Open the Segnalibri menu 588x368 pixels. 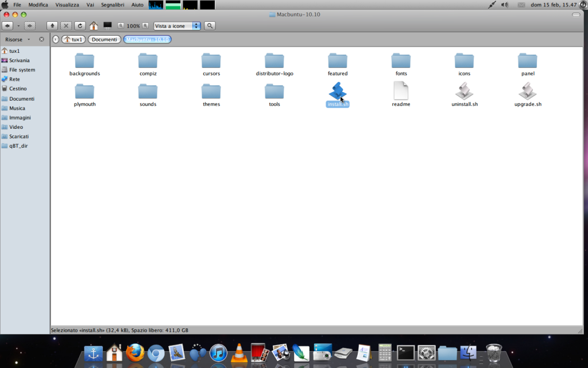pos(113,5)
